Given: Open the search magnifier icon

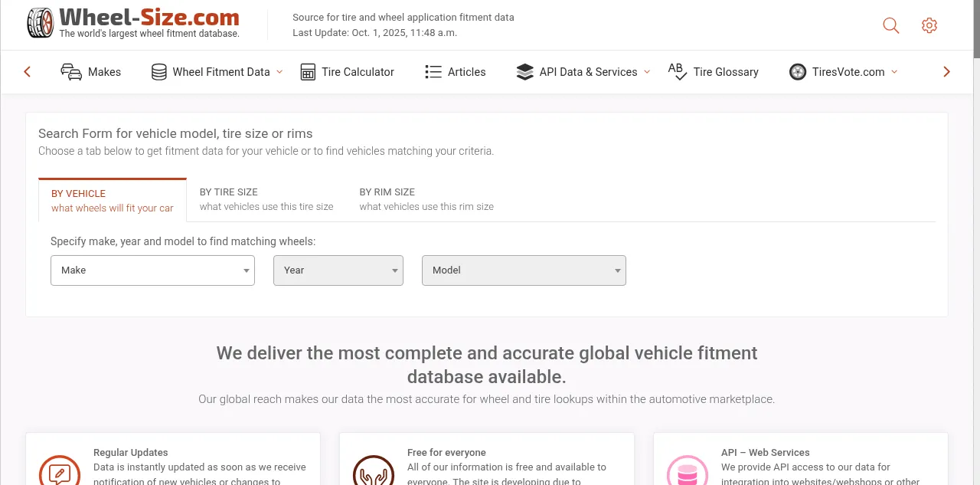Looking at the screenshot, I should [x=891, y=25].
